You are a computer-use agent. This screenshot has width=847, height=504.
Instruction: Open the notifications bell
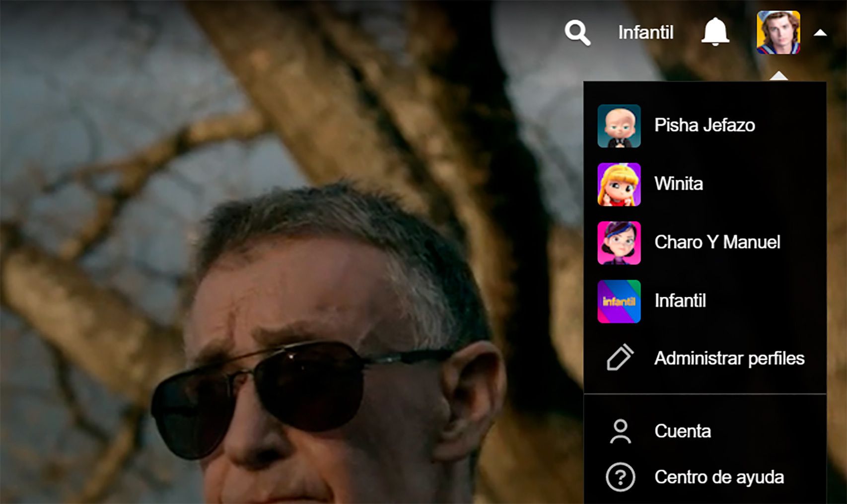point(715,32)
